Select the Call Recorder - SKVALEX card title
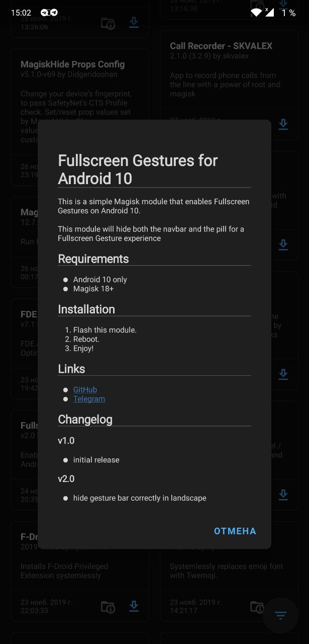This screenshot has width=309, height=644. (221, 46)
